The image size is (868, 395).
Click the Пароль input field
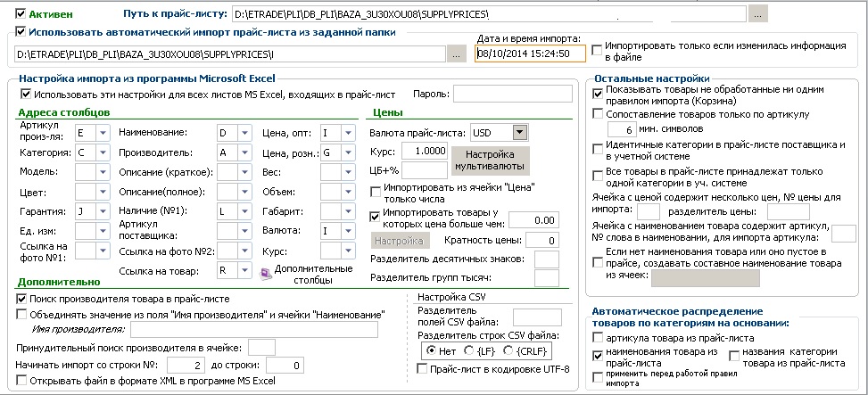pos(513,94)
